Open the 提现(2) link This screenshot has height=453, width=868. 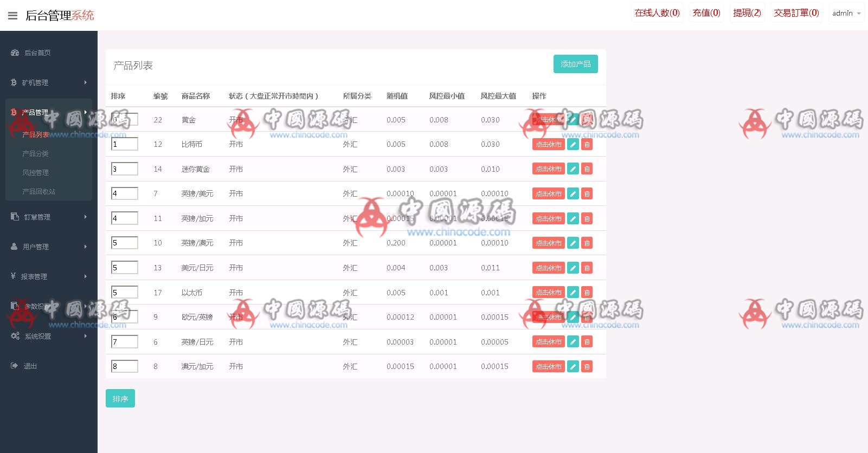click(747, 13)
